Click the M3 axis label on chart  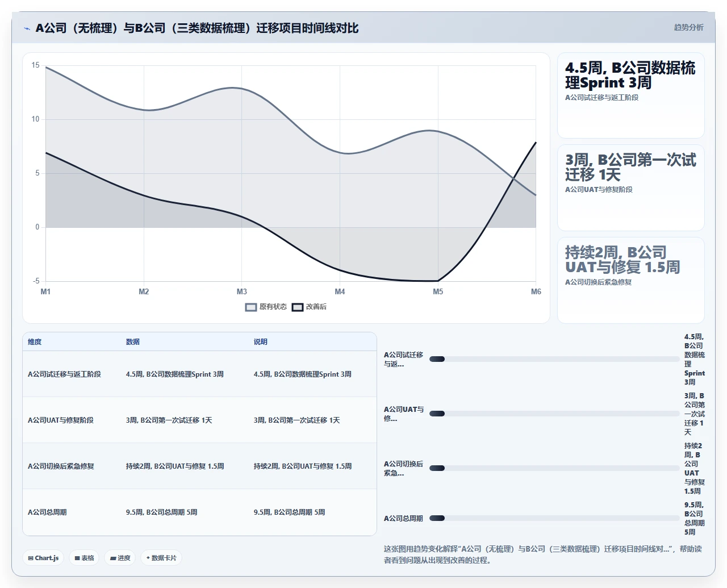point(242,291)
